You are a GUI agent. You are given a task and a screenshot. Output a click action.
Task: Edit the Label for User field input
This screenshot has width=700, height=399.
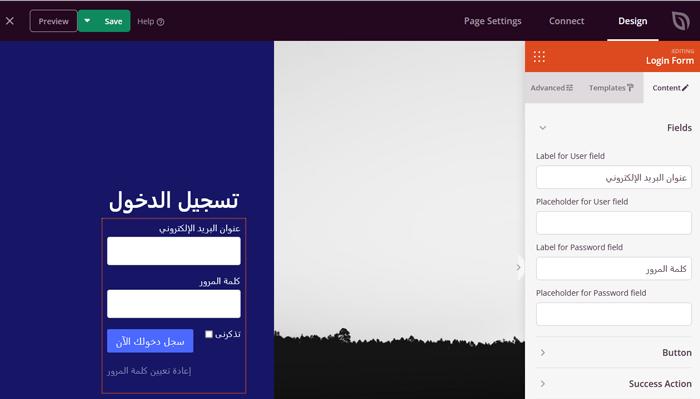point(614,177)
